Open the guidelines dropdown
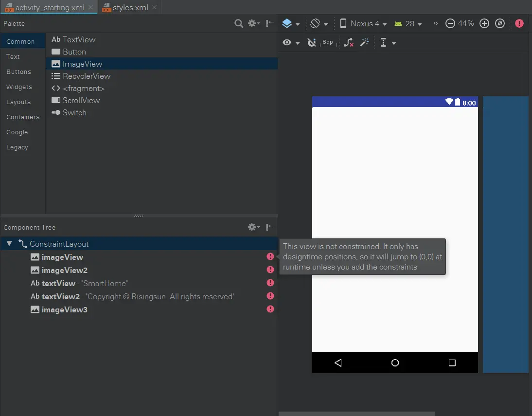The height and width of the screenshot is (416, 532). [x=388, y=42]
